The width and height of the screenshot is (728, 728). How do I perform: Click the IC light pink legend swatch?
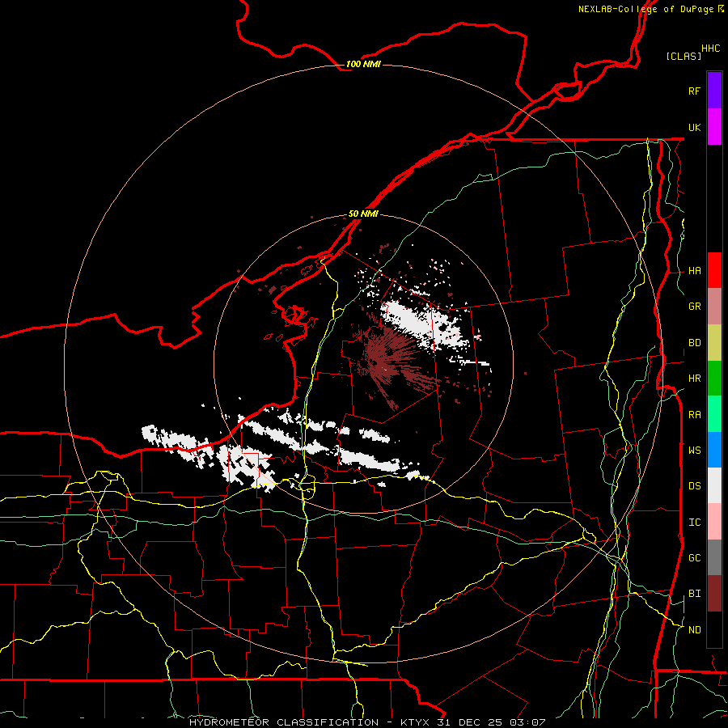coord(714,522)
